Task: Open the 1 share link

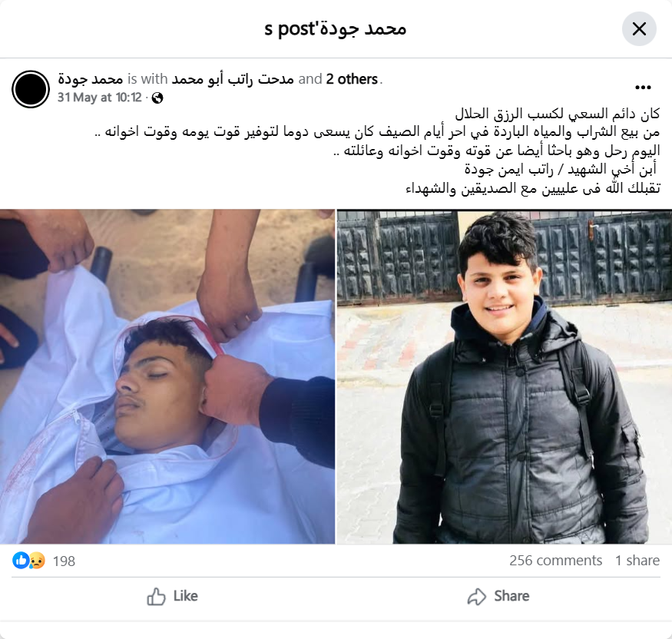Action: coord(637,561)
